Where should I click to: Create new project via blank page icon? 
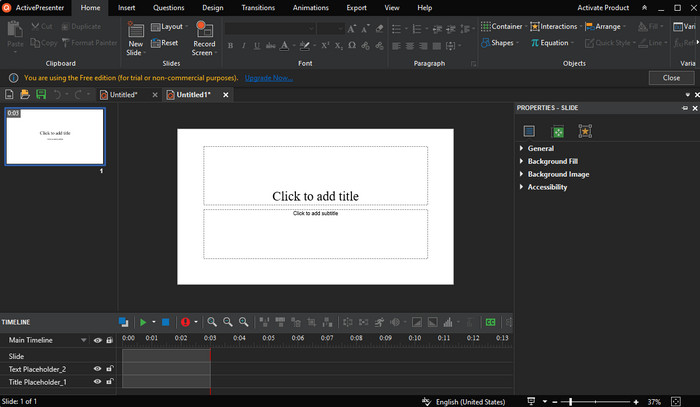(x=9, y=94)
